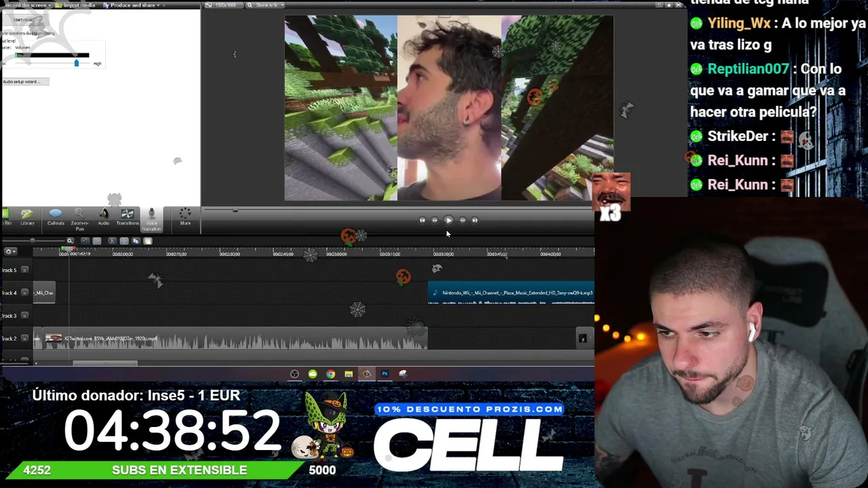Toggle the lock on Track 5
Viewport: 868px width, 488px height.
pyautogui.click(x=24, y=270)
